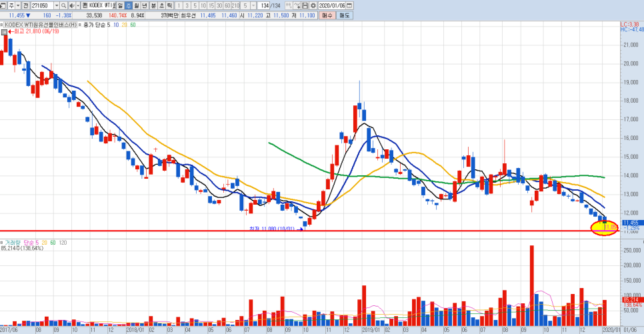The width and height of the screenshot is (644, 334).
Task: Click current price 11,455 in quote bar
Action: (x=17, y=15)
